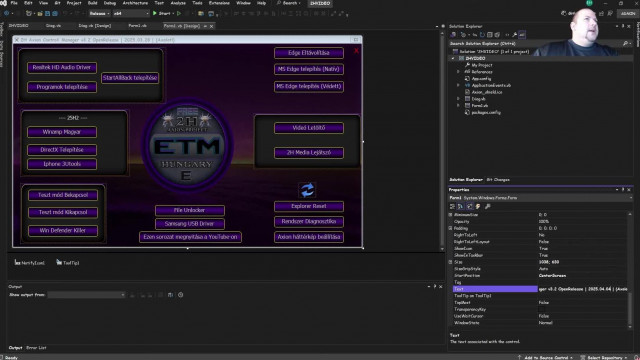The width and height of the screenshot is (640, 360).
Task: Click the Realtek HD Audio Driver button
Action: click(62, 67)
